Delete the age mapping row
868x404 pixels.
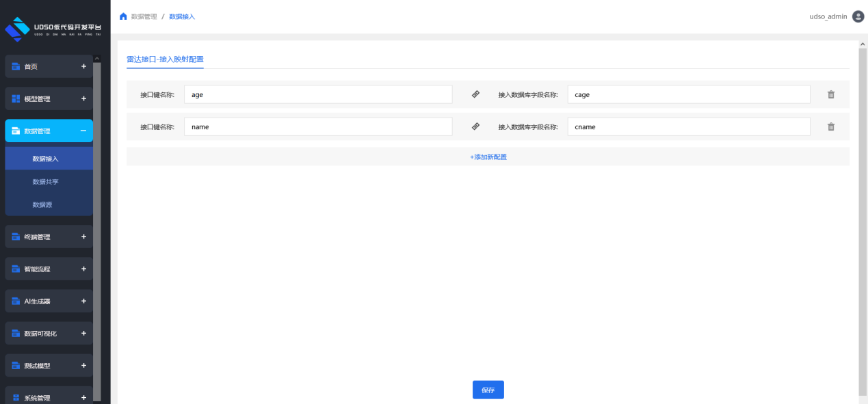pyautogui.click(x=831, y=94)
